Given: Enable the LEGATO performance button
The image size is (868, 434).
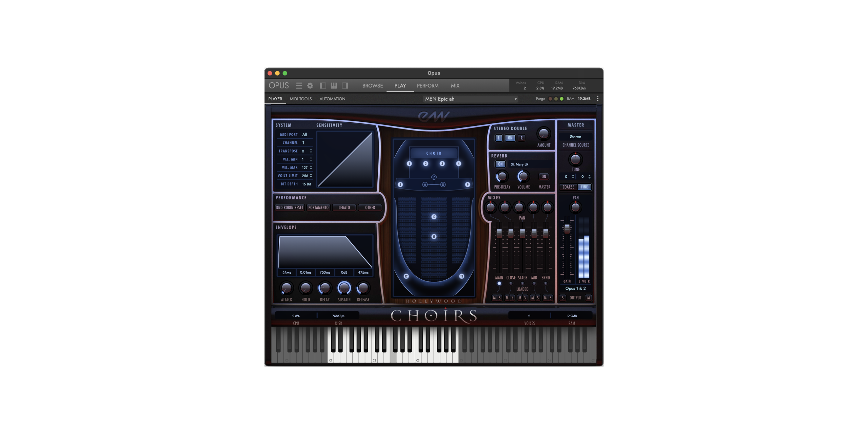Looking at the screenshot, I should (x=344, y=208).
